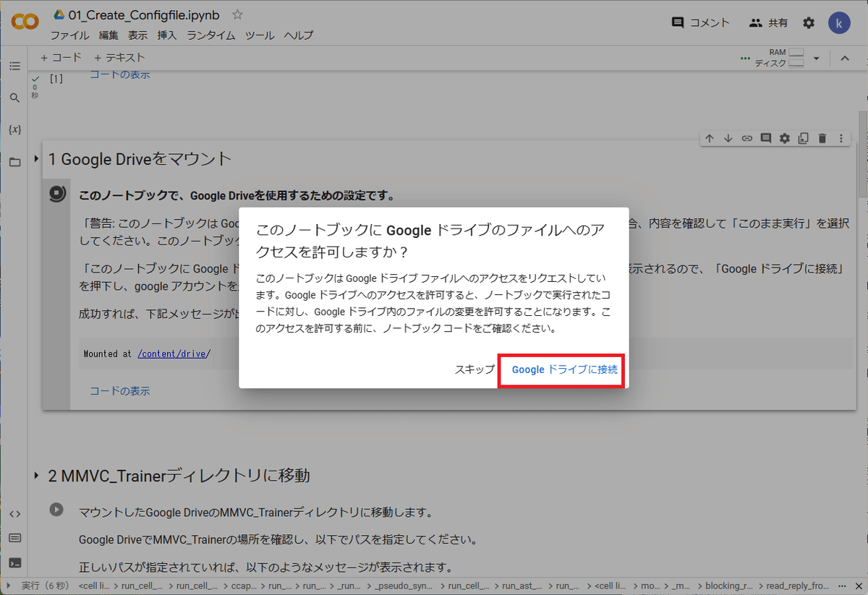Delete the cell with trash icon
868x595 pixels.
point(822,138)
